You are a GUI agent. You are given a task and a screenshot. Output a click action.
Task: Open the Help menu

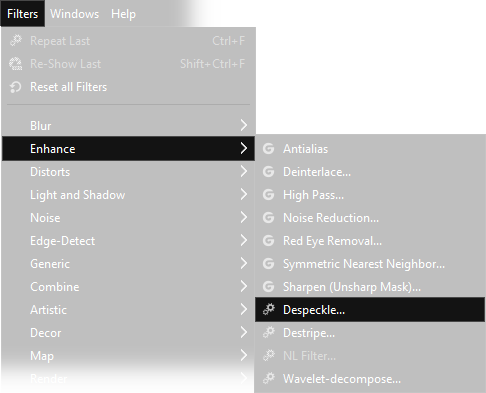[x=123, y=14]
